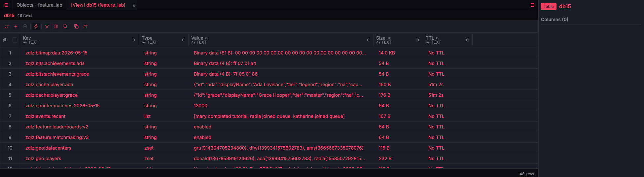Click the export external-link icon
Viewport: 644px width, 177px height.
pyautogui.click(x=86, y=26)
